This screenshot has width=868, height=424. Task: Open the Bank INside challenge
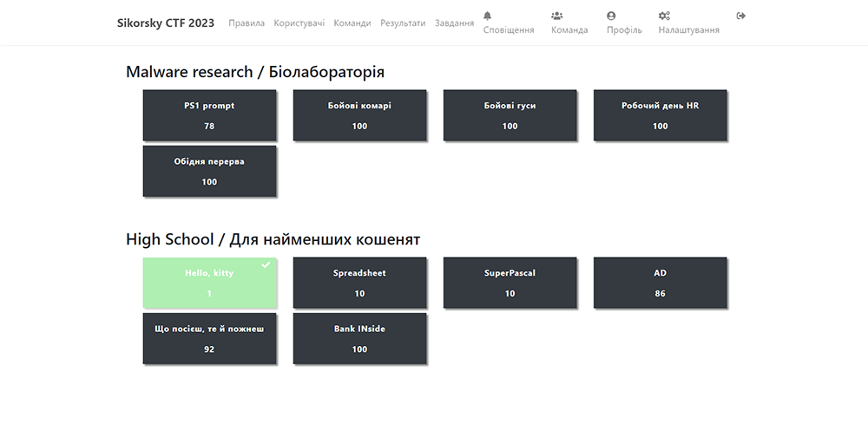pyautogui.click(x=359, y=338)
